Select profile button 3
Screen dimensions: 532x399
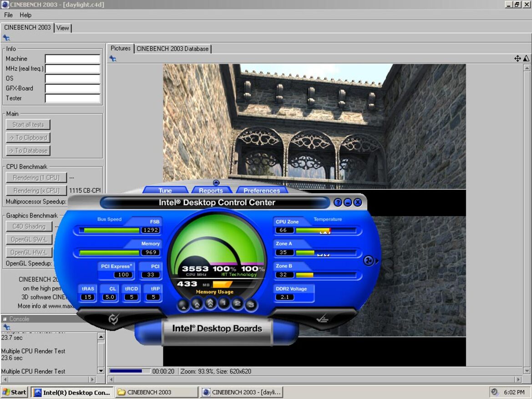point(251,305)
